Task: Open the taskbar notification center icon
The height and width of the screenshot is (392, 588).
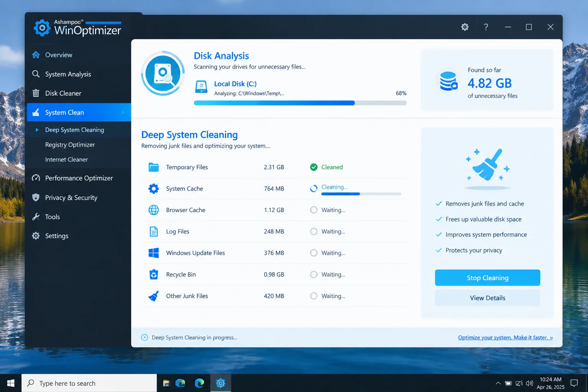Action: click(574, 383)
